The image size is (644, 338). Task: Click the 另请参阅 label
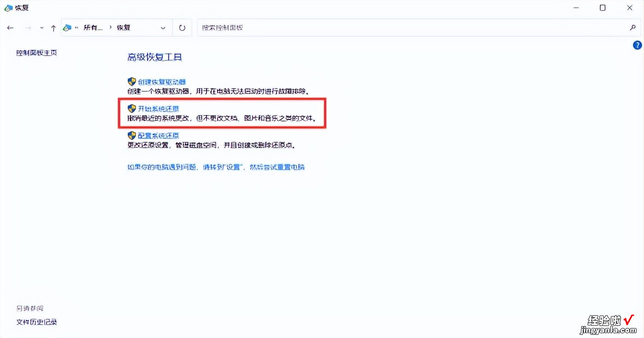point(29,308)
